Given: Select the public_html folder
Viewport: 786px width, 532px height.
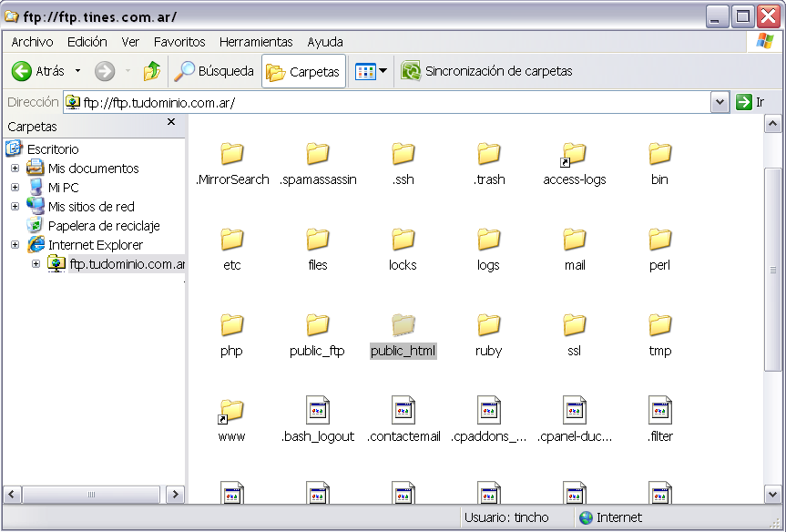Looking at the screenshot, I should pos(403,335).
